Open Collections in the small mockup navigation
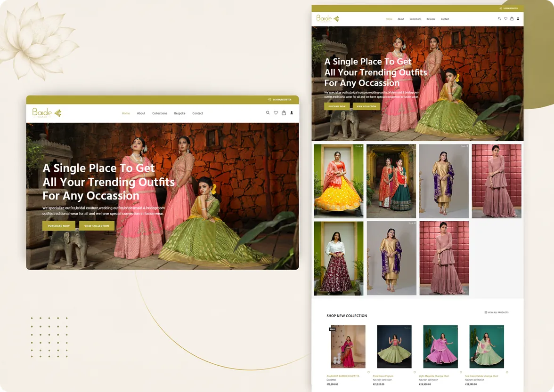This screenshot has width=554, height=392. click(x=160, y=113)
